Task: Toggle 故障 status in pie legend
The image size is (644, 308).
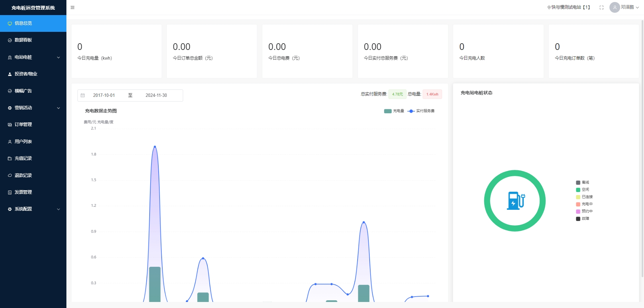Action: pos(583,219)
